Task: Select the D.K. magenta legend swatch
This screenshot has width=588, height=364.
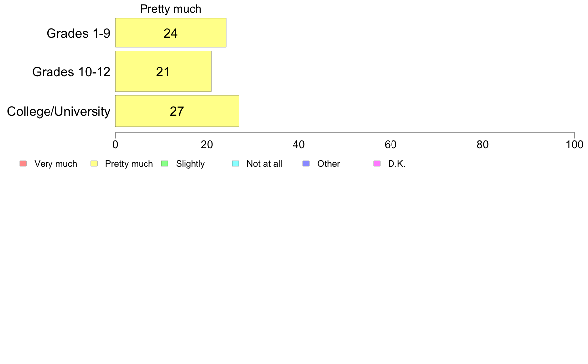Action: tap(377, 164)
